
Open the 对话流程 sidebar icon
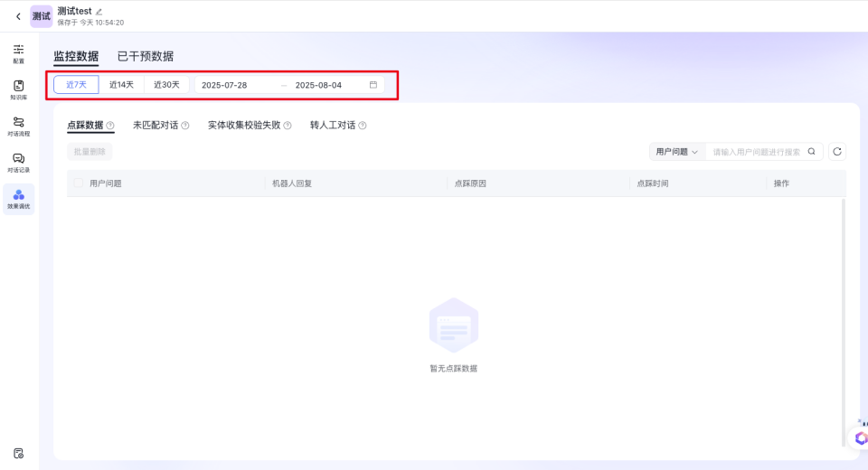pos(19,123)
